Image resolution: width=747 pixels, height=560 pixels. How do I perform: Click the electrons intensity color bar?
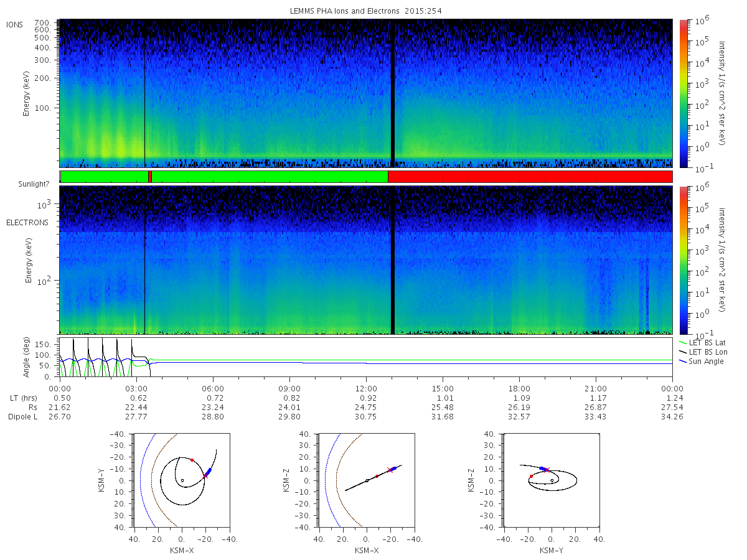tap(683, 259)
